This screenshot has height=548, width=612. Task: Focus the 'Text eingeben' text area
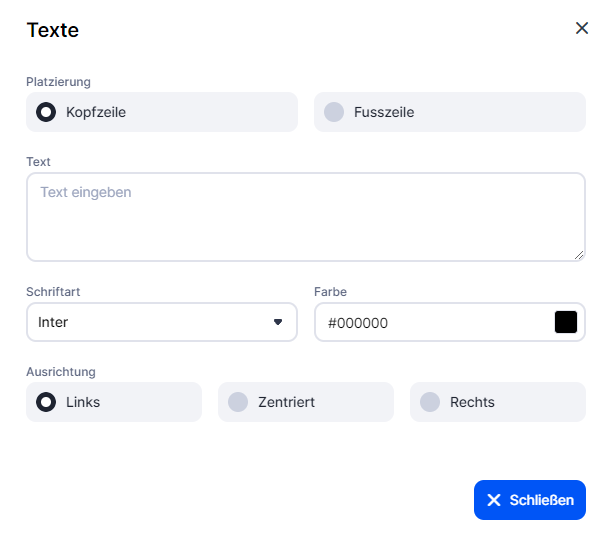(x=305, y=217)
